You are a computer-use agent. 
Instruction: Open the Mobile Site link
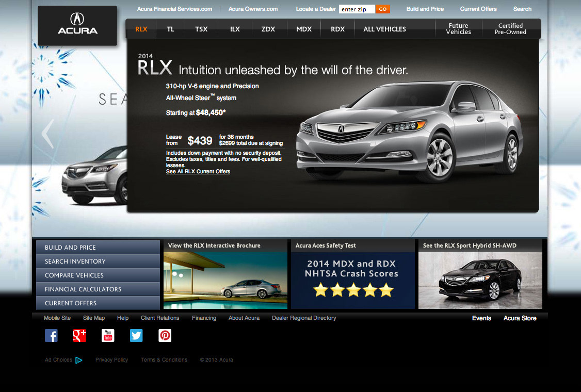pyautogui.click(x=57, y=318)
